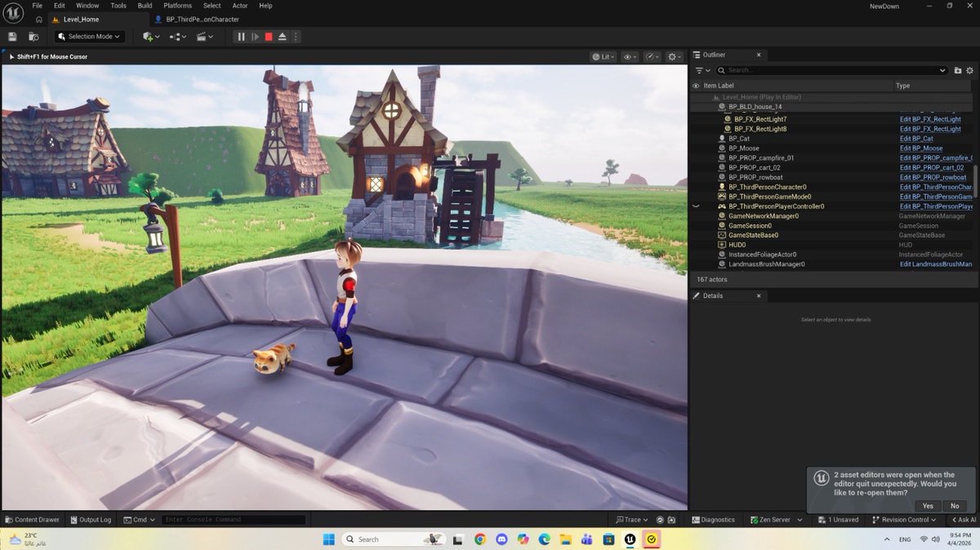The width and height of the screenshot is (980, 550).
Task: Open the Tools menu
Action: pos(118,6)
